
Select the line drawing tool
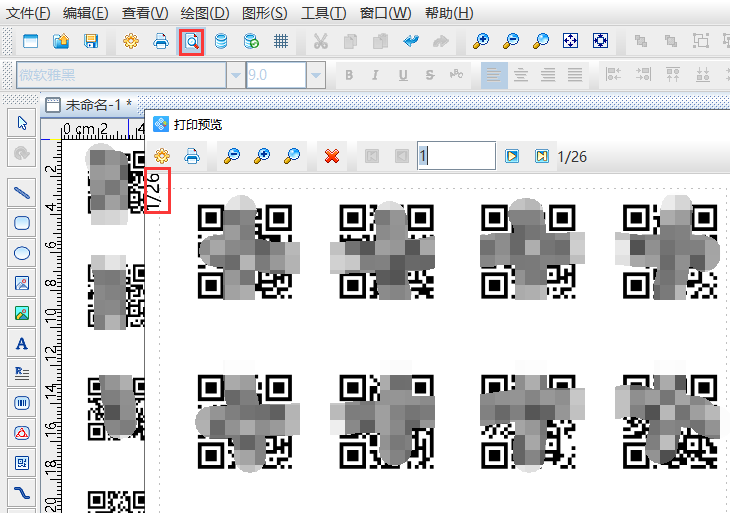22,192
